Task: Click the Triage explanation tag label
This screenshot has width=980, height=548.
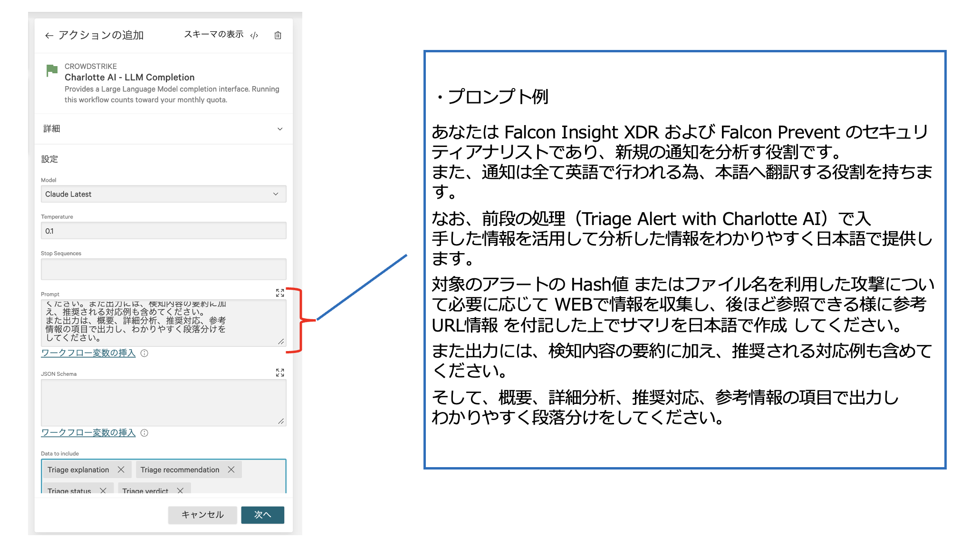Action: tap(78, 470)
